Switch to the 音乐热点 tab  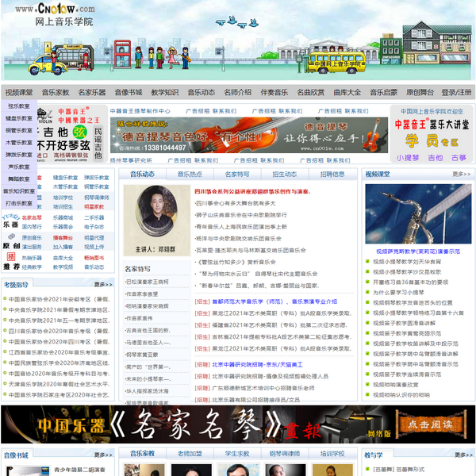point(190,174)
